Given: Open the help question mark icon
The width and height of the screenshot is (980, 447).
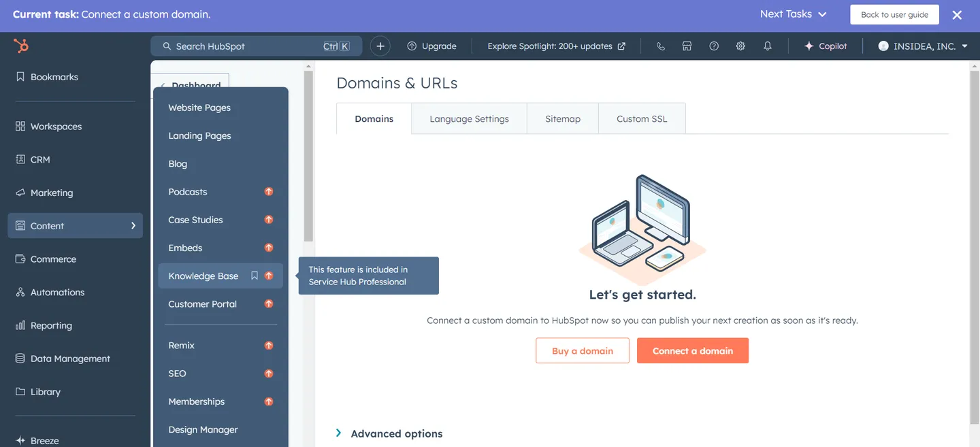Looking at the screenshot, I should pos(714,46).
